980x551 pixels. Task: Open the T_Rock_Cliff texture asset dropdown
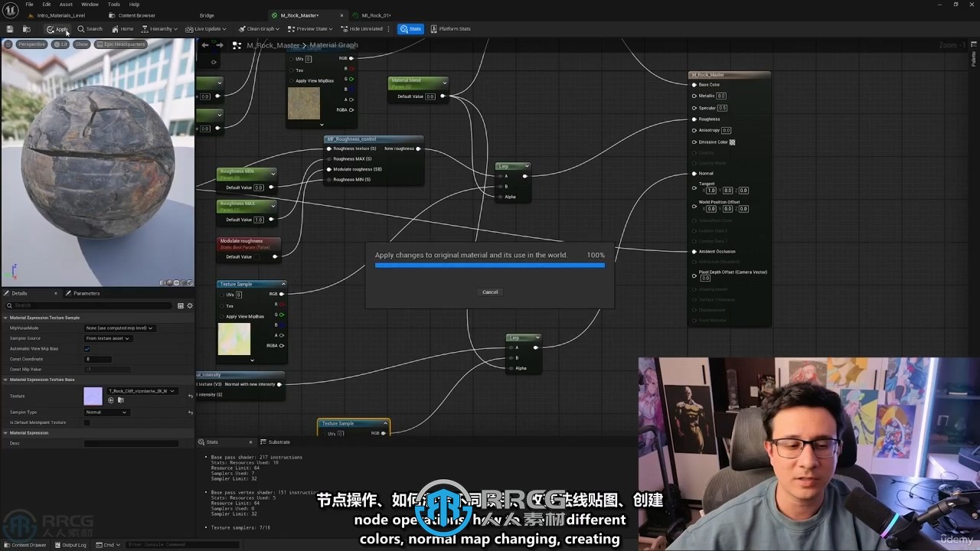coord(142,391)
